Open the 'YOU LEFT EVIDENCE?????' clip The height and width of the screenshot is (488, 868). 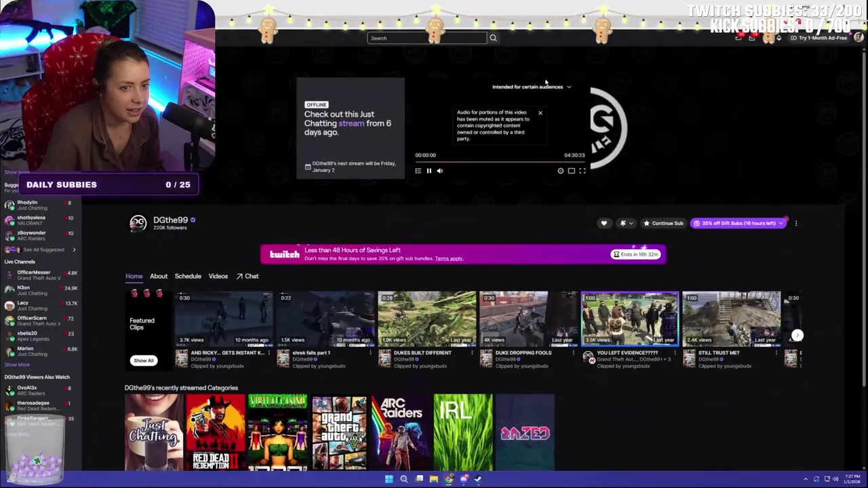(630, 319)
